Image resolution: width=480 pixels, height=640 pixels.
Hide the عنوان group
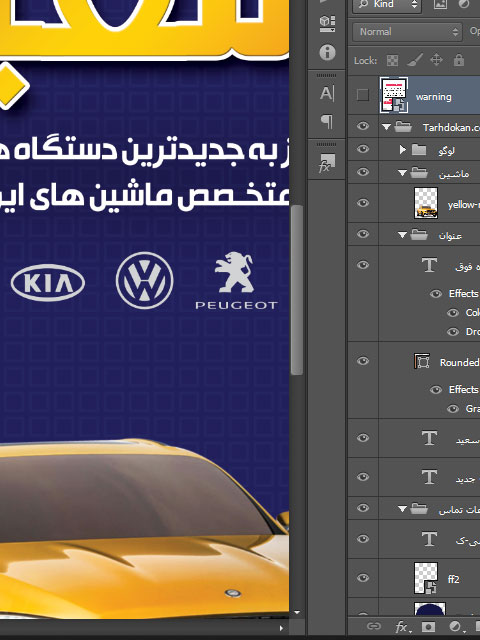[x=362, y=234]
